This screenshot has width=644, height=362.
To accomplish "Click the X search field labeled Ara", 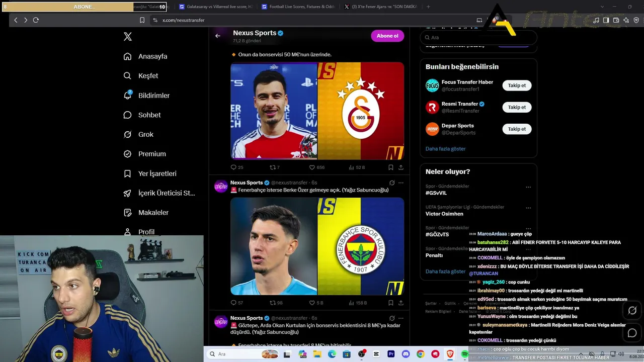I will [x=478, y=37].
